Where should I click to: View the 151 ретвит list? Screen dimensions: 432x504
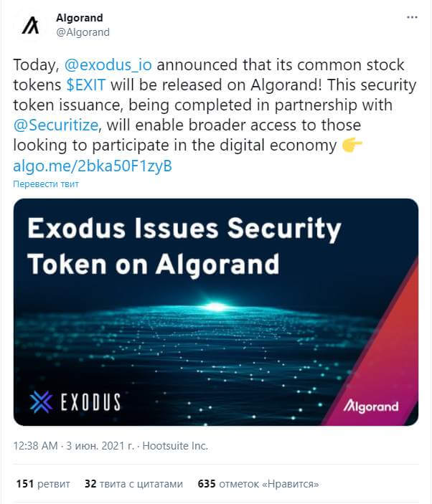[43, 484]
